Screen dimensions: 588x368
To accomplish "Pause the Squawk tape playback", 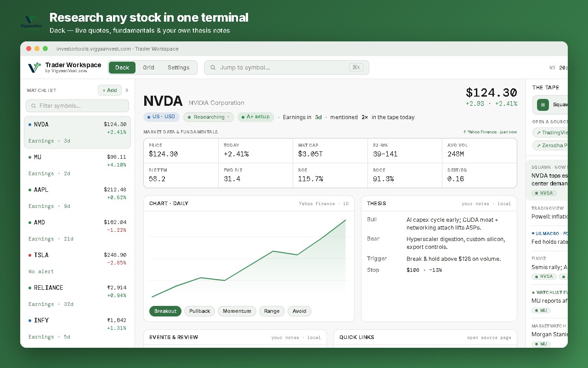I will pyautogui.click(x=543, y=104).
